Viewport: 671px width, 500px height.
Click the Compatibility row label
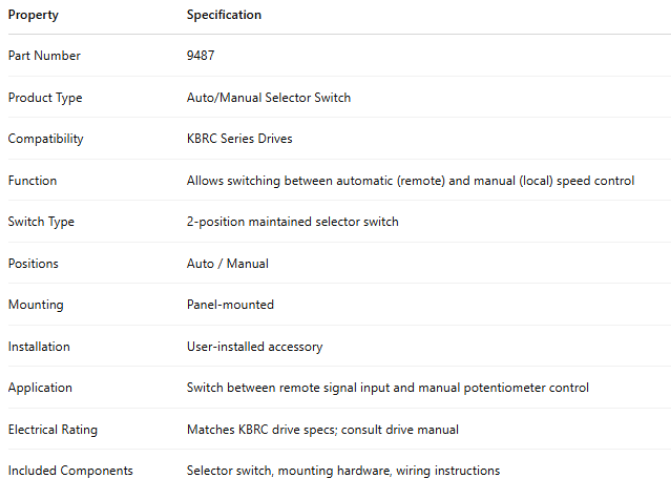click(45, 139)
